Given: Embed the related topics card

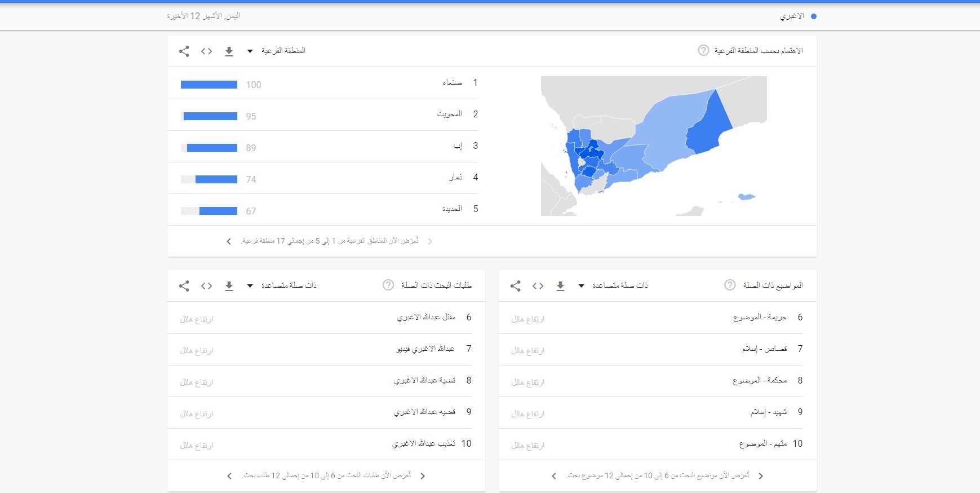Looking at the screenshot, I should coord(538,286).
